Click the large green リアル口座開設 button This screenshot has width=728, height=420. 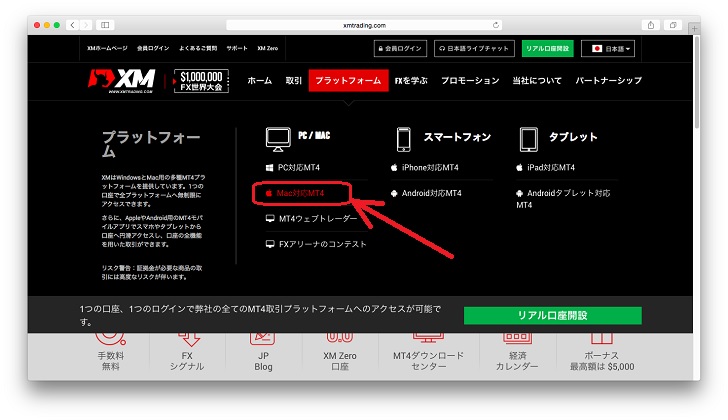click(x=552, y=316)
